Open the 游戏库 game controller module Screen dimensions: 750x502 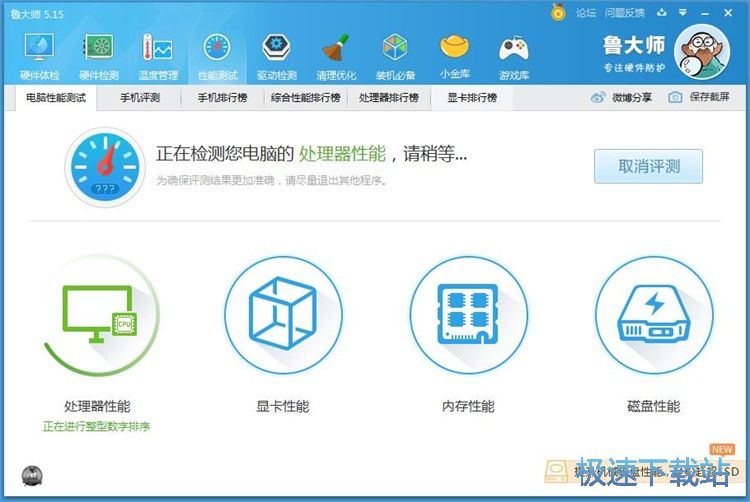[514, 56]
